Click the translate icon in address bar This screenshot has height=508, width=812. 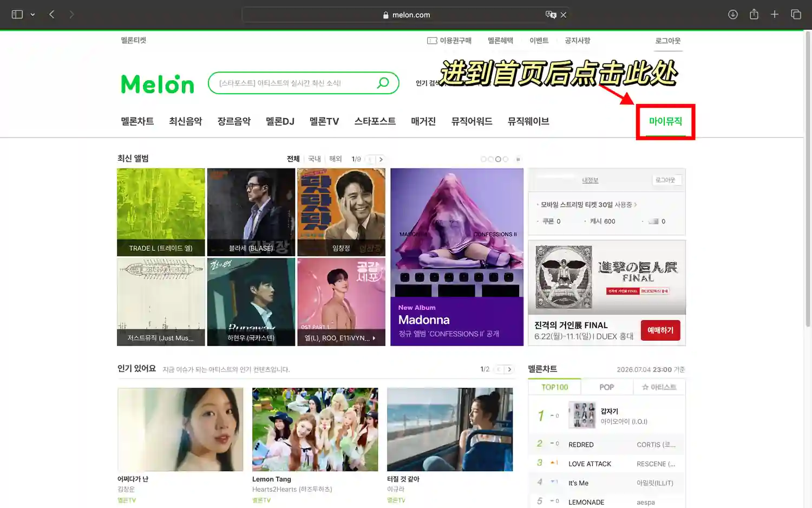pyautogui.click(x=551, y=15)
